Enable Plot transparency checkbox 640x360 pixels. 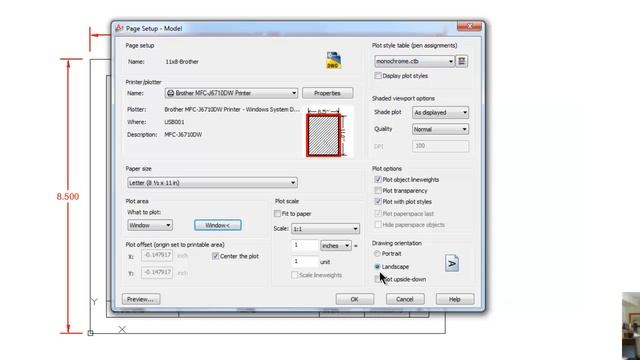(378, 191)
